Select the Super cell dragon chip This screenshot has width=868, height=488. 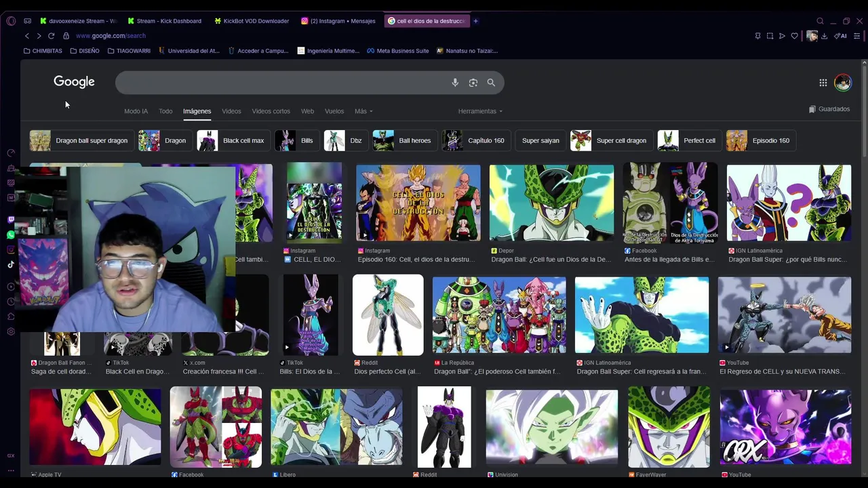click(x=610, y=140)
